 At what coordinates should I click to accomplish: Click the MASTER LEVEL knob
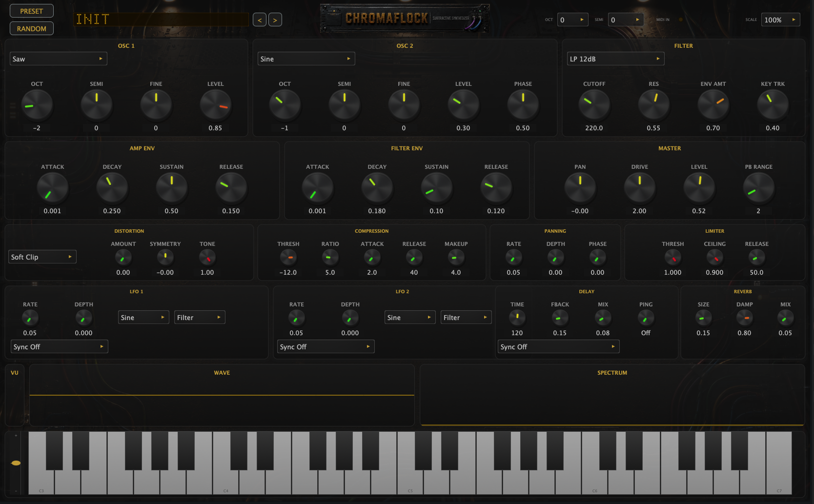(699, 188)
